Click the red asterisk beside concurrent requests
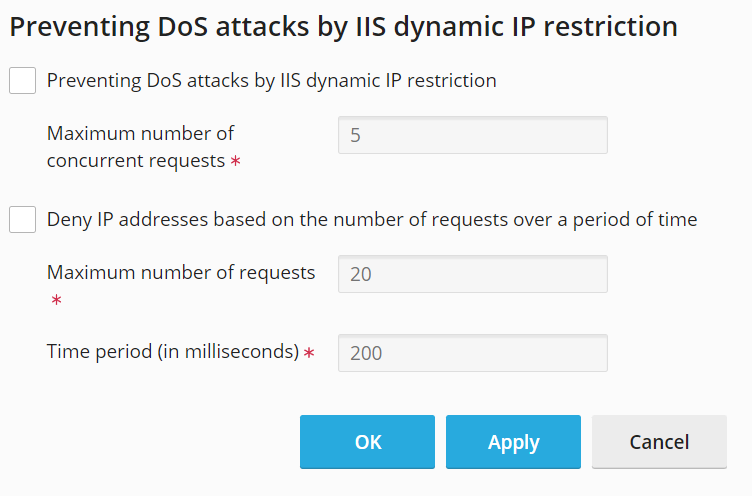Image resolution: width=752 pixels, height=496 pixels. pos(236,161)
